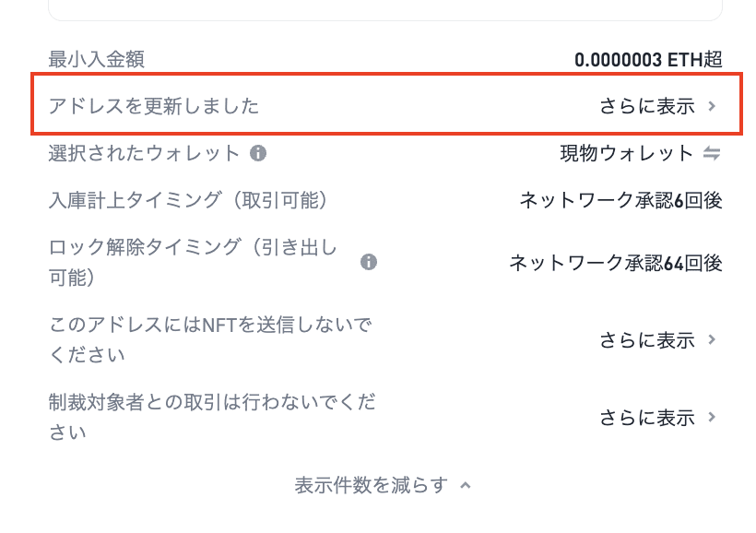
Task: Collapse list with 表示件数を減らす
Action: coord(372,485)
